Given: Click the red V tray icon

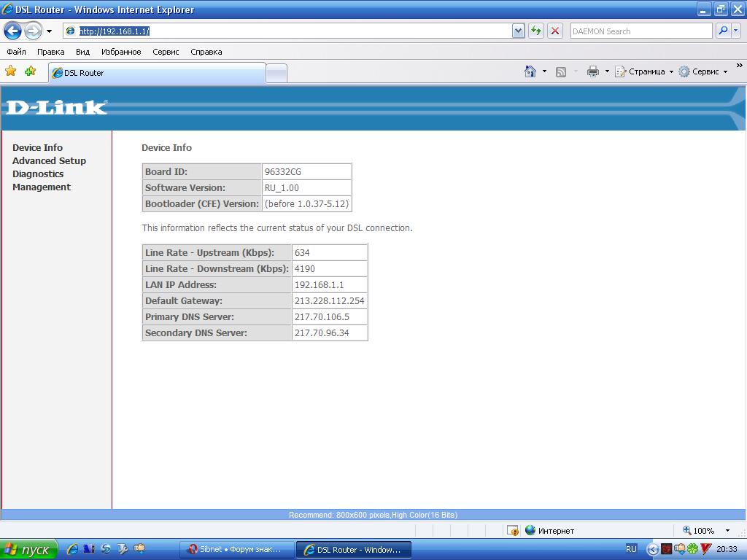Looking at the screenshot, I should (705, 550).
